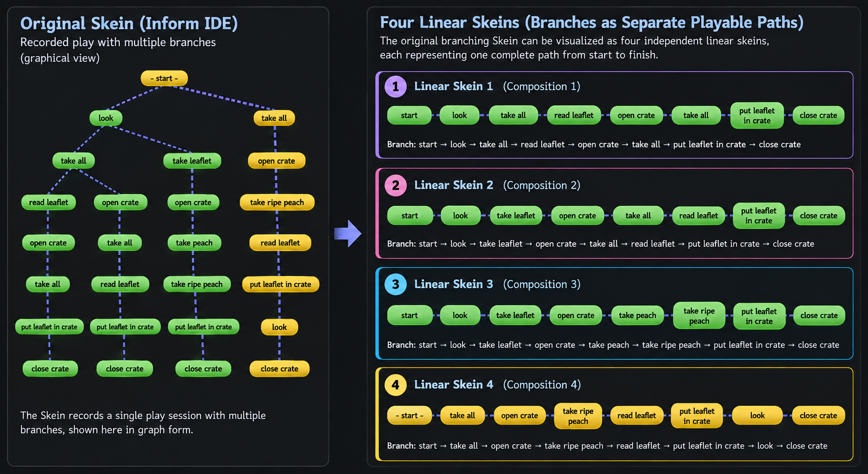Click 'take leaflet' in Linear Skein 2
The width and height of the screenshot is (868, 474).
(516, 216)
